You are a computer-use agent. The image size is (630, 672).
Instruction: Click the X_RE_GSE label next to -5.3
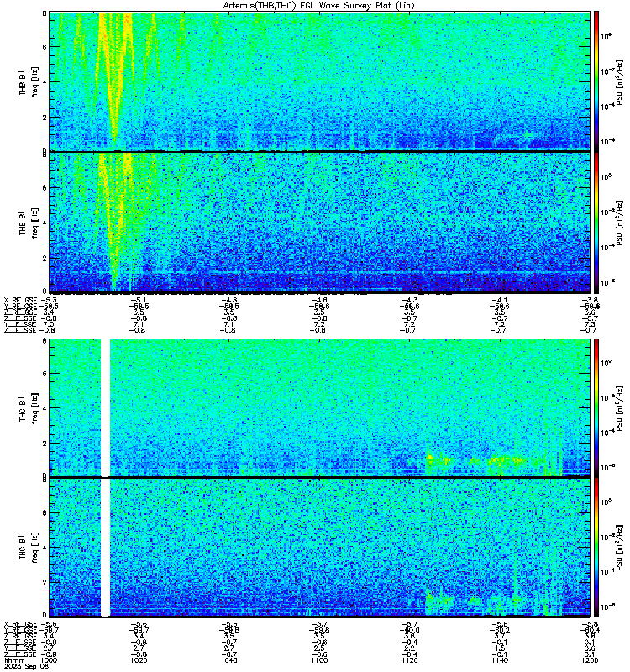(x=20, y=300)
